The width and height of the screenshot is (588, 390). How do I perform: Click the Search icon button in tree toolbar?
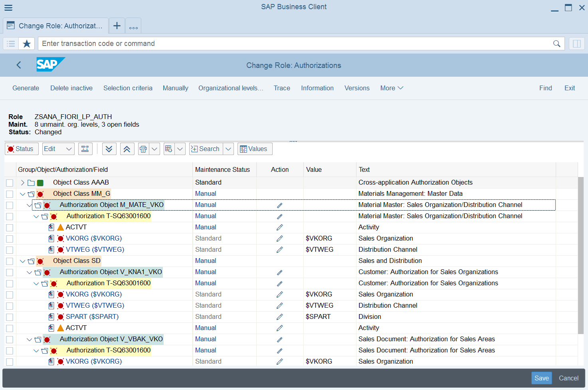pos(206,149)
